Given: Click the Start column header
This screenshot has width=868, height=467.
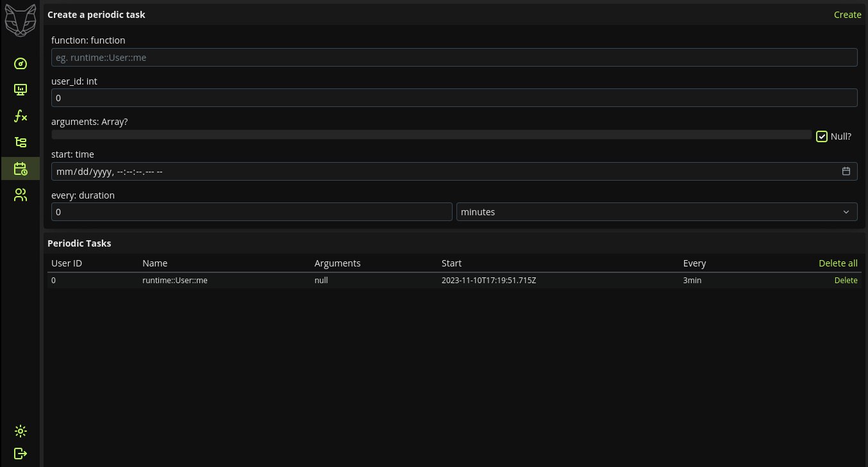Looking at the screenshot, I should [451, 263].
